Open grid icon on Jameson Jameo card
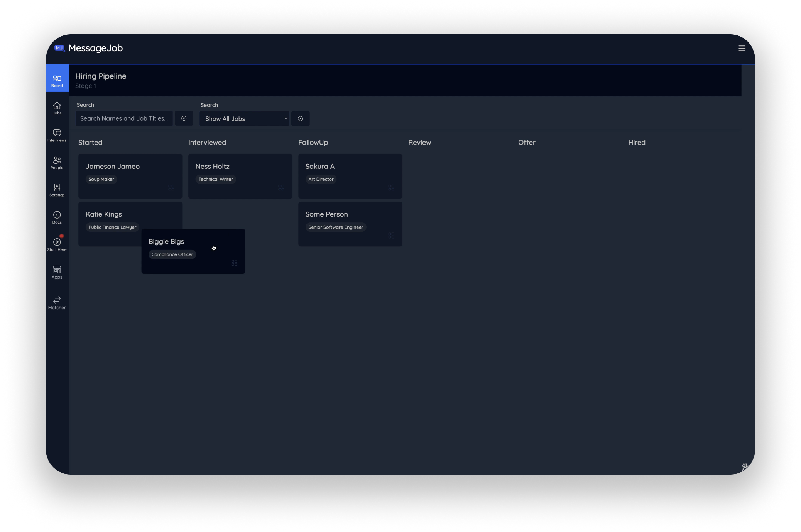The height and width of the screenshot is (532, 801). pyautogui.click(x=171, y=188)
